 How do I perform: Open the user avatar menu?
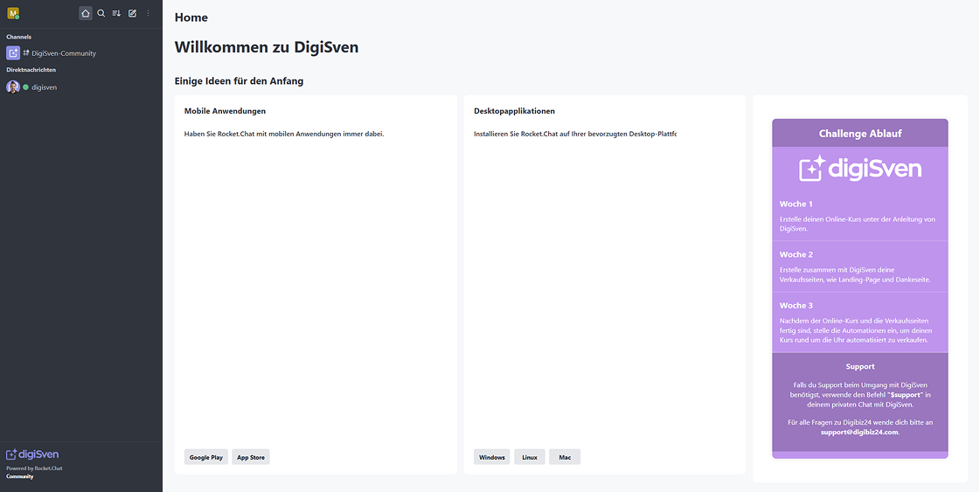coord(13,13)
